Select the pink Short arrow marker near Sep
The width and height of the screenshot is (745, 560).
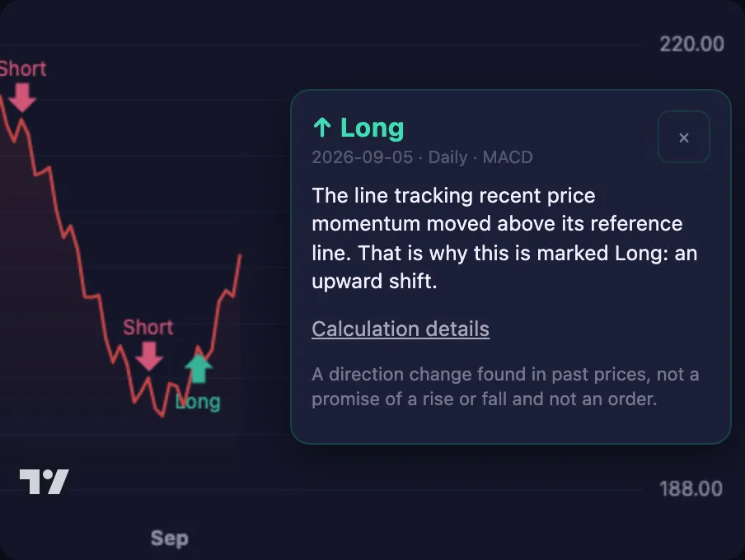[x=149, y=357]
